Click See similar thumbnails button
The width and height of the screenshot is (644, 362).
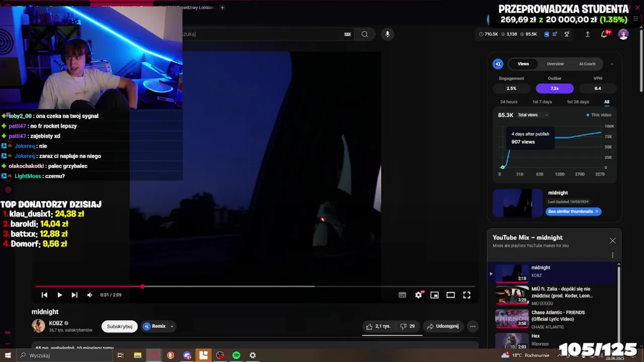click(x=573, y=212)
